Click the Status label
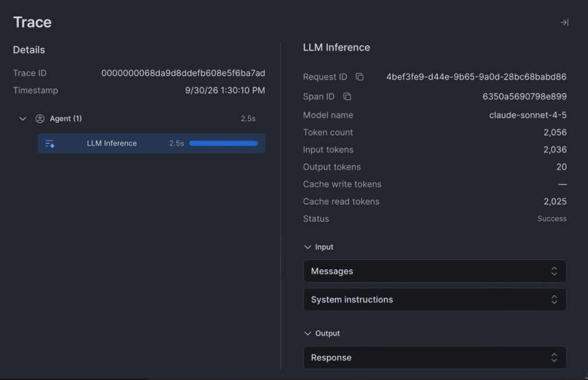 [316, 219]
